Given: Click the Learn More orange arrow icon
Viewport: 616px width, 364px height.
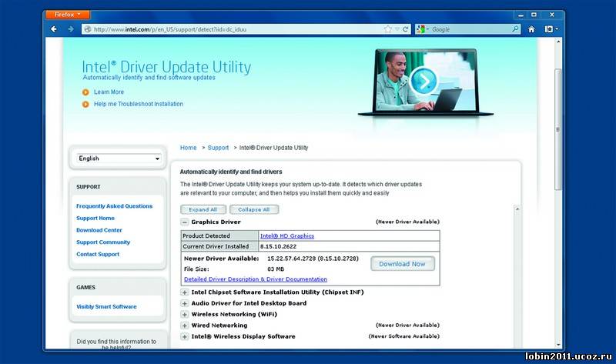Looking at the screenshot, I should click(85, 92).
